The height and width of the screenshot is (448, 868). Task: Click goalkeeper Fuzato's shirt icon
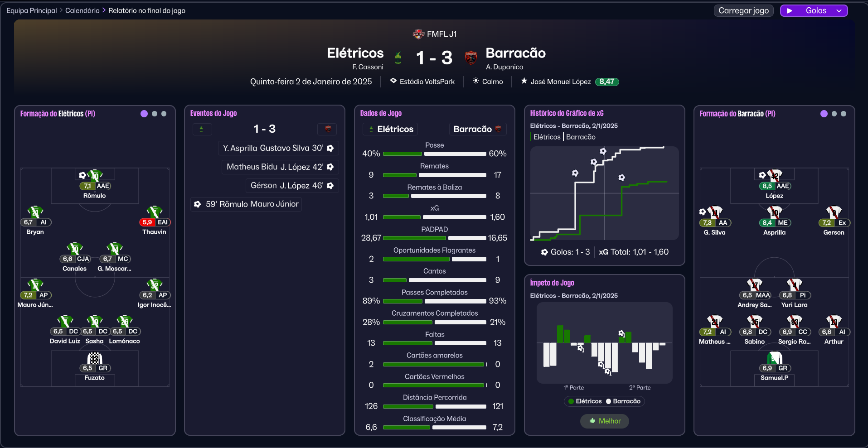94,358
